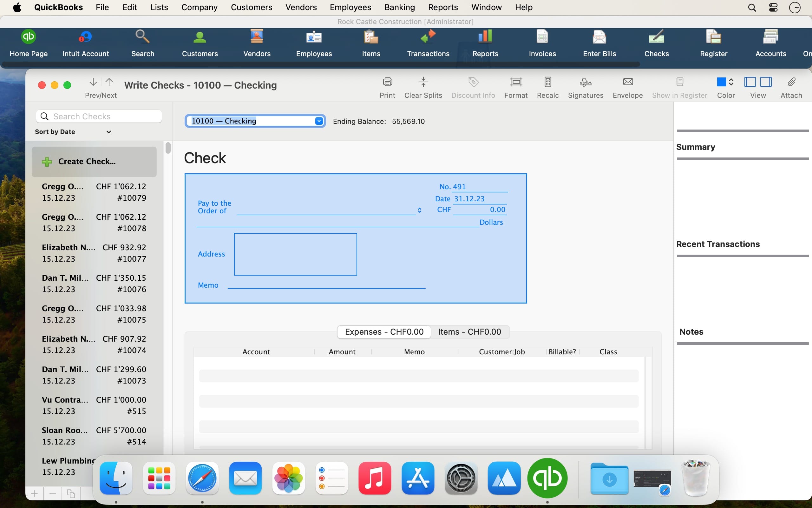Select check #10076 for Dan T. Mil...
The width and height of the screenshot is (812, 508).
point(94,284)
